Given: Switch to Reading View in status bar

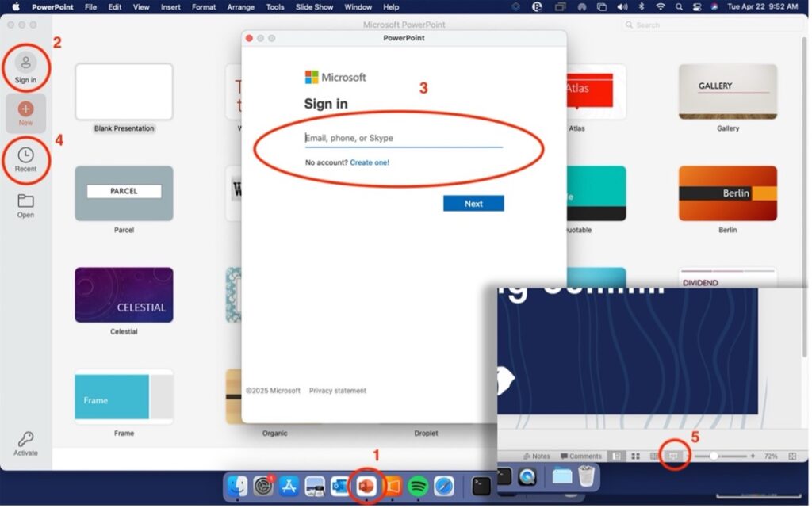Looking at the screenshot, I should 654,456.
